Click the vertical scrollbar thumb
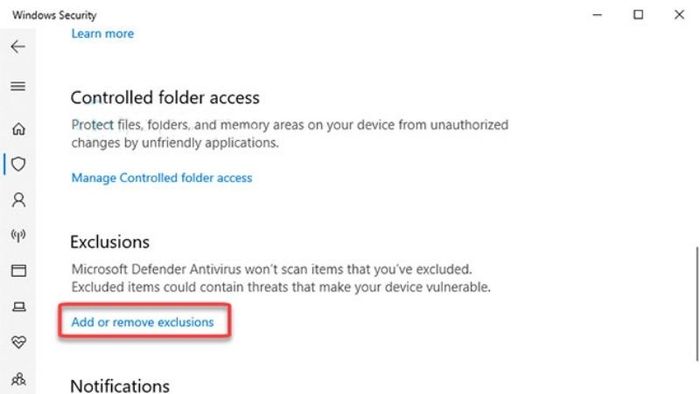The width and height of the screenshot is (700, 394). [x=697, y=303]
